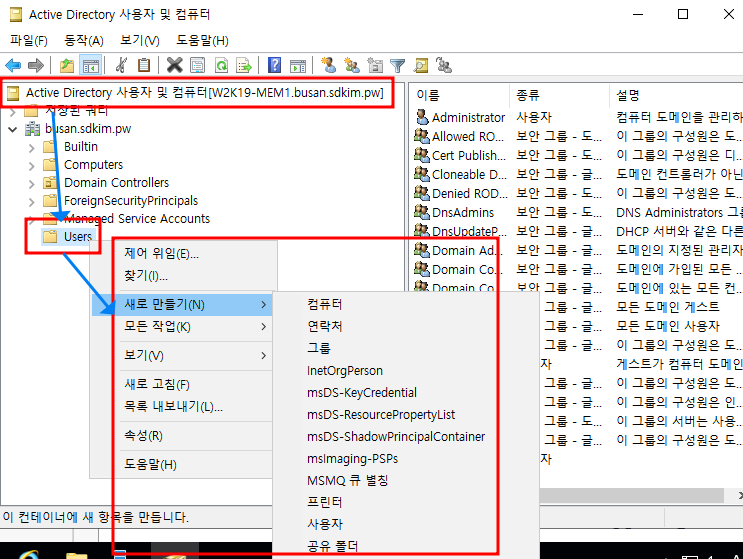Click the Cut scissors icon
Image resolution: width=743 pixels, height=559 pixels.
[121, 65]
